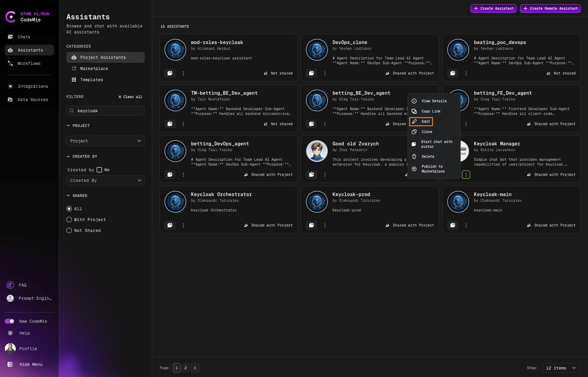The height and width of the screenshot is (377, 588).
Task: Select Publish to Marketplace menu item
Action: [433, 169]
